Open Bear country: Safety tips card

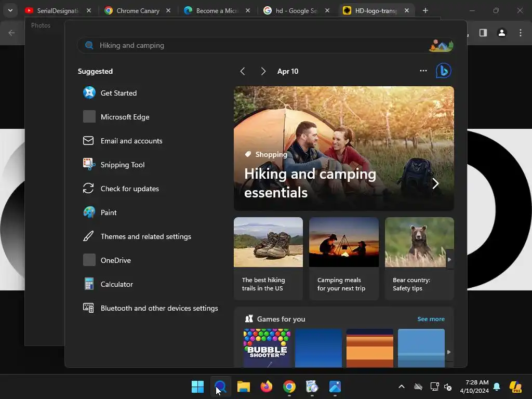pos(419,259)
